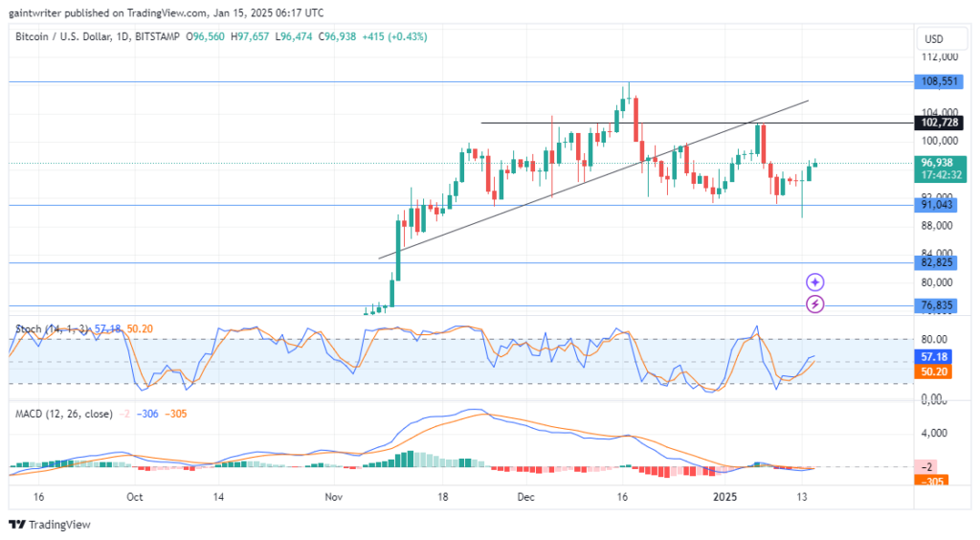Click the TradingView logo at bottom
Screen dimensions: 980x540
(x=50, y=525)
